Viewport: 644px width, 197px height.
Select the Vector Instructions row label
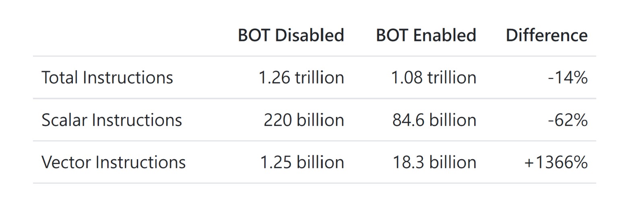[114, 162]
